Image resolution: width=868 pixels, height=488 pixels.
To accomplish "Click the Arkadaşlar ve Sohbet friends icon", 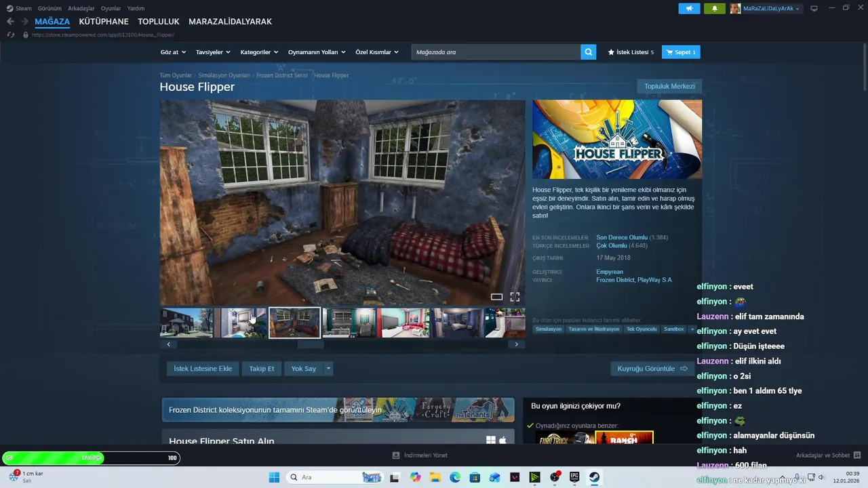I will (857, 455).
